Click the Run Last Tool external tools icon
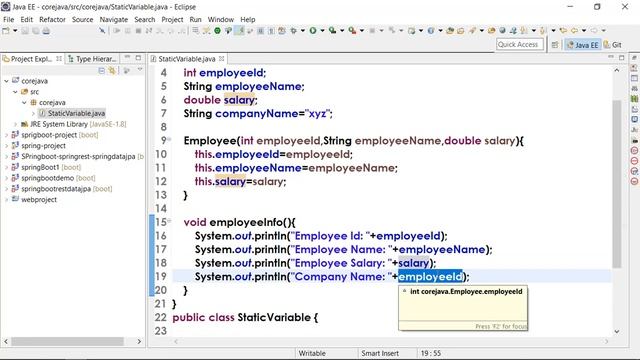The width and height of the screenshot is (640, 360). click(352, 31)
